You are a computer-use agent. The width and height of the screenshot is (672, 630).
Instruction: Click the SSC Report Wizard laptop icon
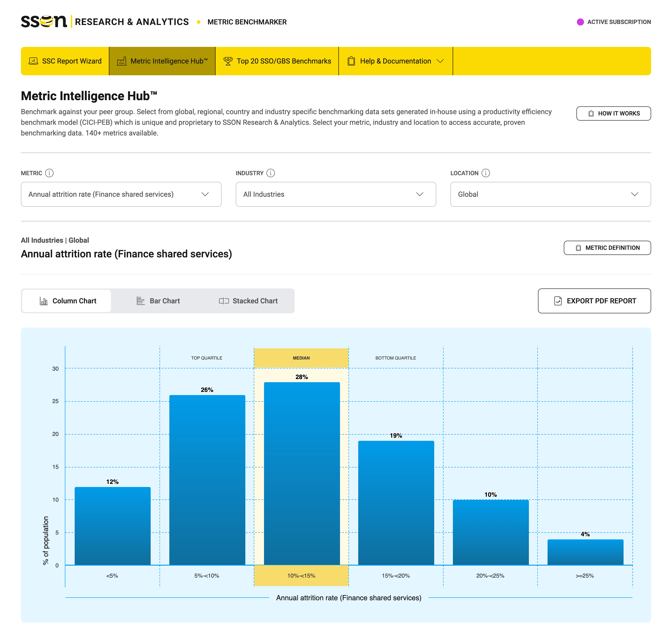click(x=33, y=61)
